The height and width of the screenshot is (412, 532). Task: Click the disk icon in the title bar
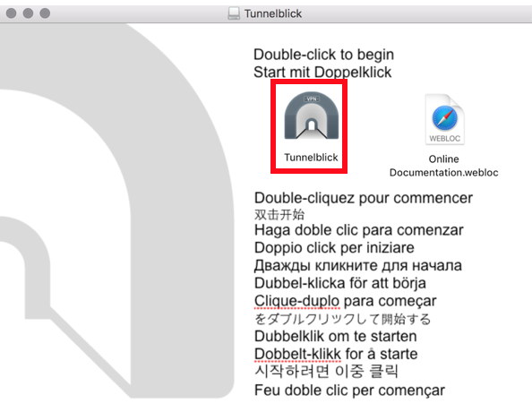[x=234, y=13]
